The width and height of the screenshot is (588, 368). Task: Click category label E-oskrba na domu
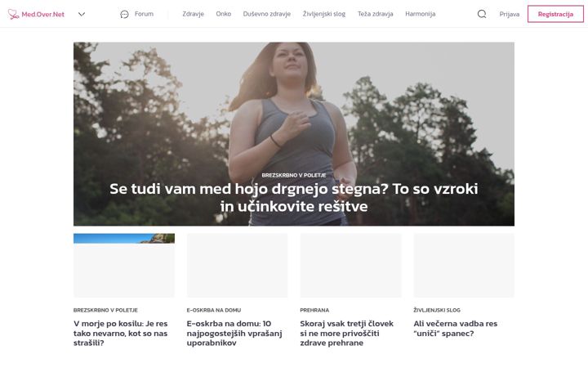coord(214,310)
